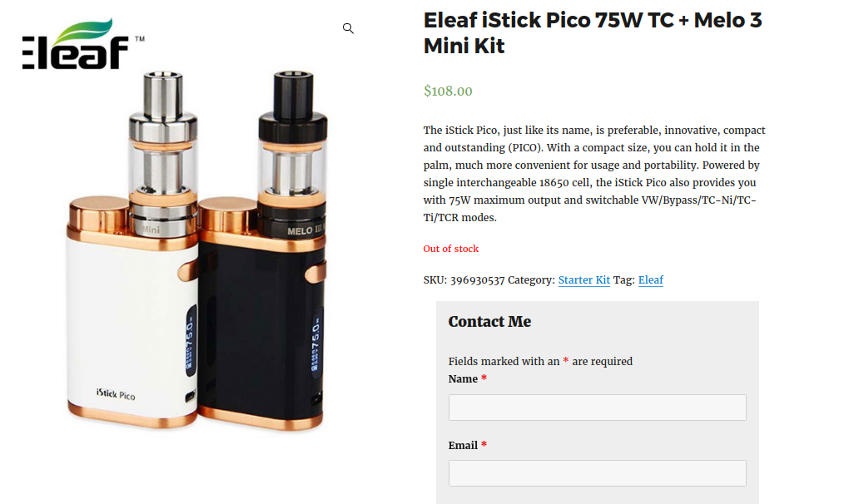The width and height of the screenshot is (849, 504).
Task: Click the SKU number 396930537
Action: [477, 280]
